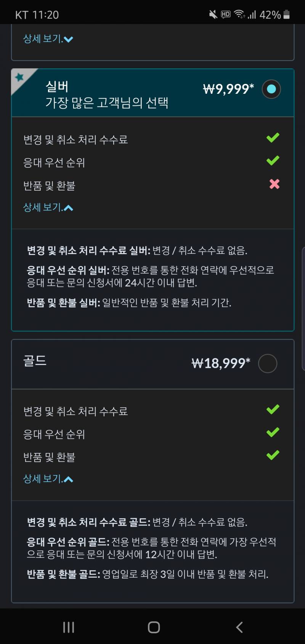The width and height of the screenshot is (305, 644).
Task: Tap the HD icon in the status bar
Action: click(226, 14)
